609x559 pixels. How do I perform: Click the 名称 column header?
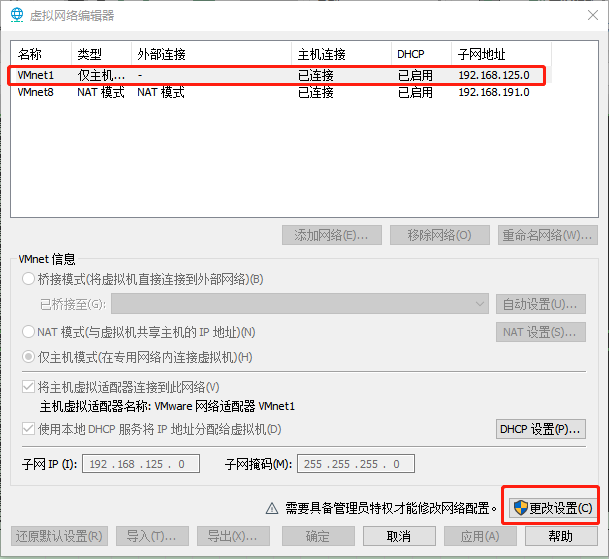tap(41, 54)
